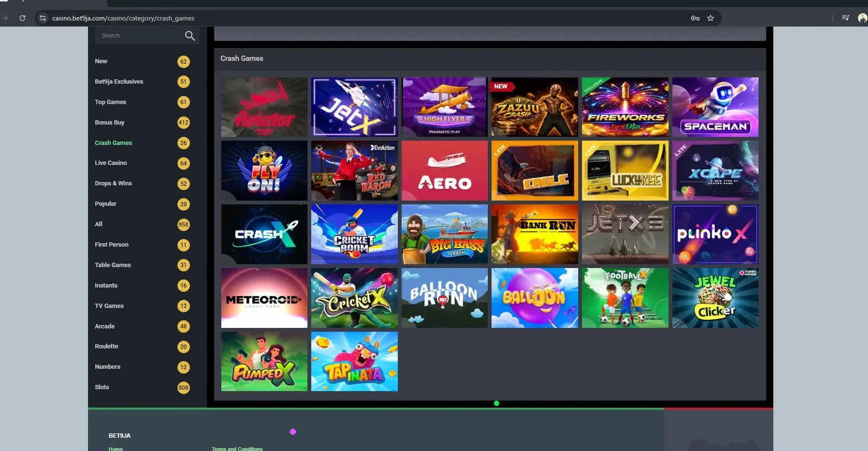Launch the Aviator game tile
This screenshot has height=451, width=868.
click(x=264, y=107)
